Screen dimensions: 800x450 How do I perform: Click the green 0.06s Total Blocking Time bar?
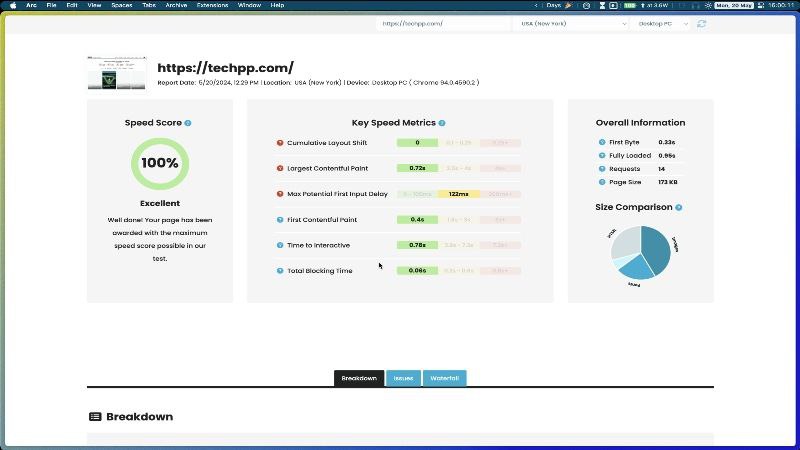click(417, 271)
